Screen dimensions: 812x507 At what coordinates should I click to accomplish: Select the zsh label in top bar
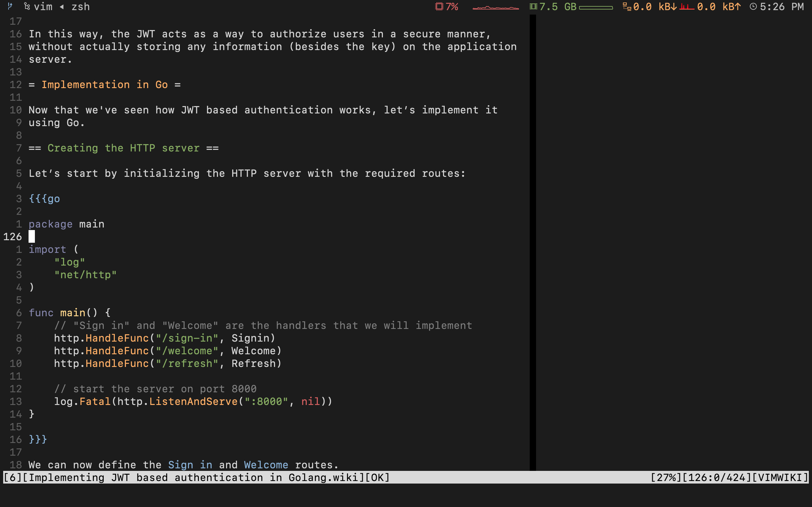(81, 7)
